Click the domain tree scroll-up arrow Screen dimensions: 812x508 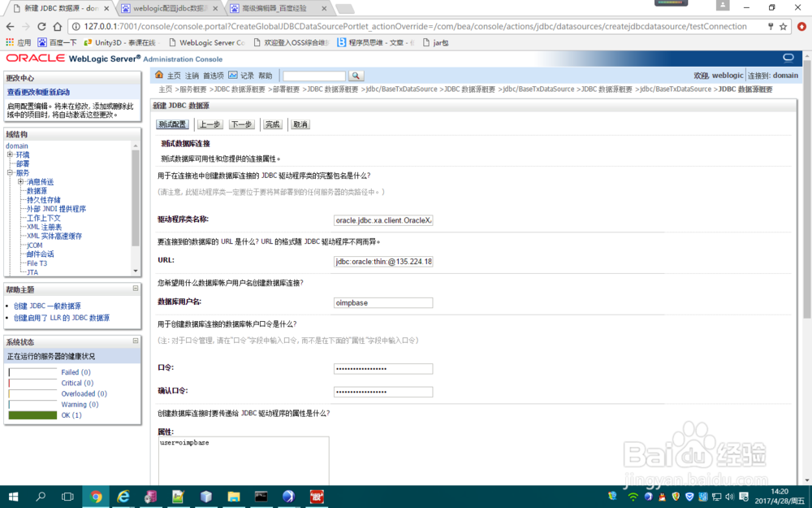click(136, 145)
